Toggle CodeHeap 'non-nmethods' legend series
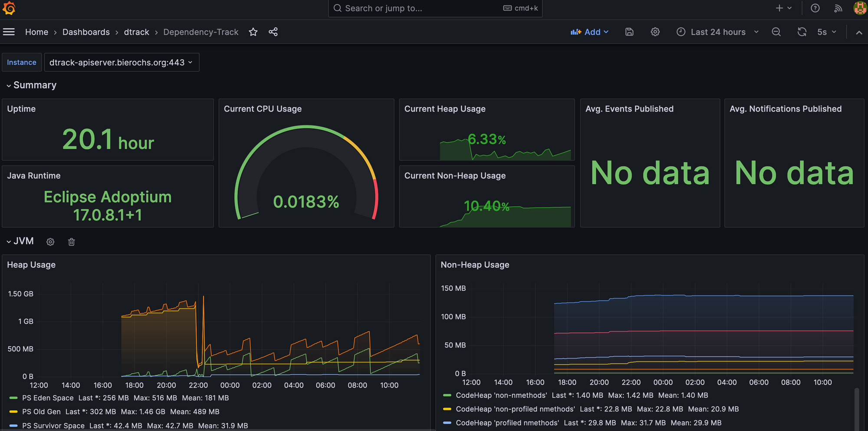Viewport: 868px width, 431px height. tap(501, 395)
